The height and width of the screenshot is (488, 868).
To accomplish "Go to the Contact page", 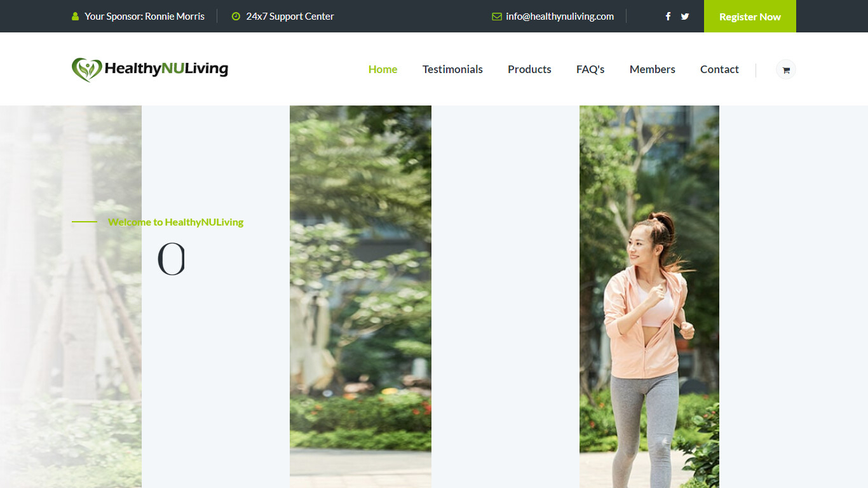I will [x=719, y=69].
